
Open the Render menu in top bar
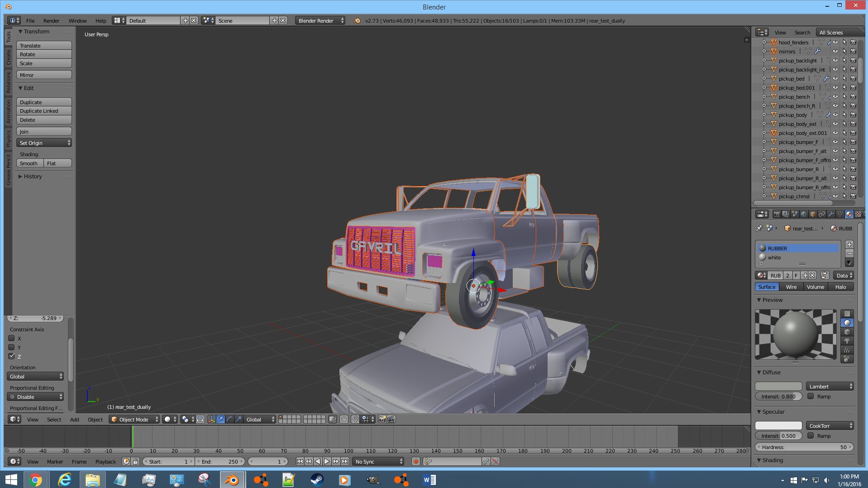click(51, 20)
